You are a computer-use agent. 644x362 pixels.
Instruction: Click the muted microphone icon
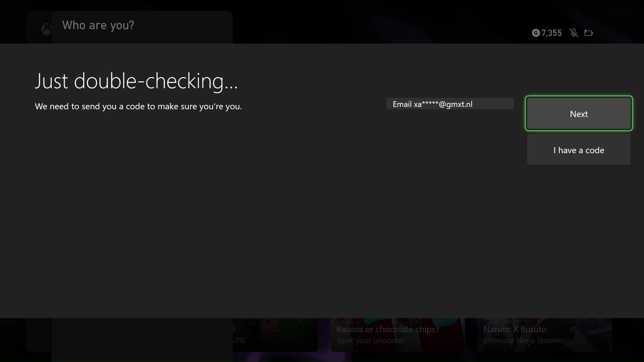pyautogui.click(x=574, y=33)
